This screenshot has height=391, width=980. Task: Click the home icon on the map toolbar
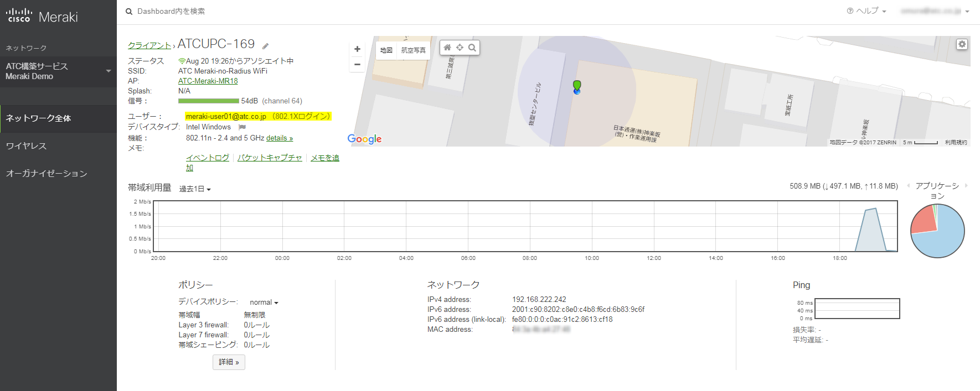(x=447, y=48)
